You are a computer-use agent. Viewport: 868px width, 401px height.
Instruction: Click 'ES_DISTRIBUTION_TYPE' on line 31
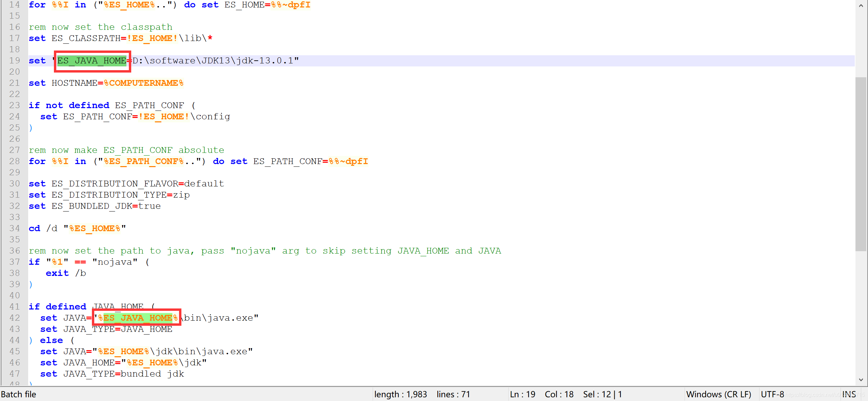[x=109, y=195]
